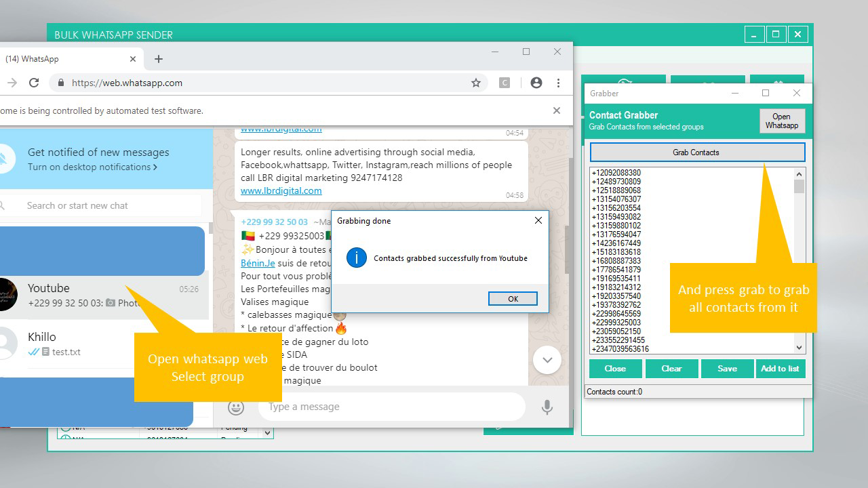
Task: Click the lock icon in address bar
Action: (61, 83)
